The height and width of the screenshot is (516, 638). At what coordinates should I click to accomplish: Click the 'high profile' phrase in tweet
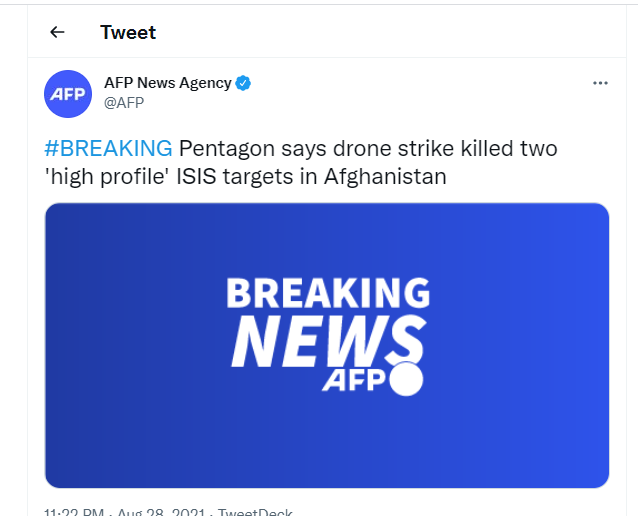[107, 177]
